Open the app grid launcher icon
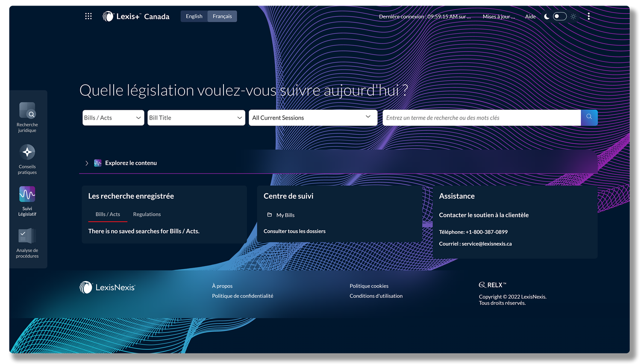 coord(88,16)
